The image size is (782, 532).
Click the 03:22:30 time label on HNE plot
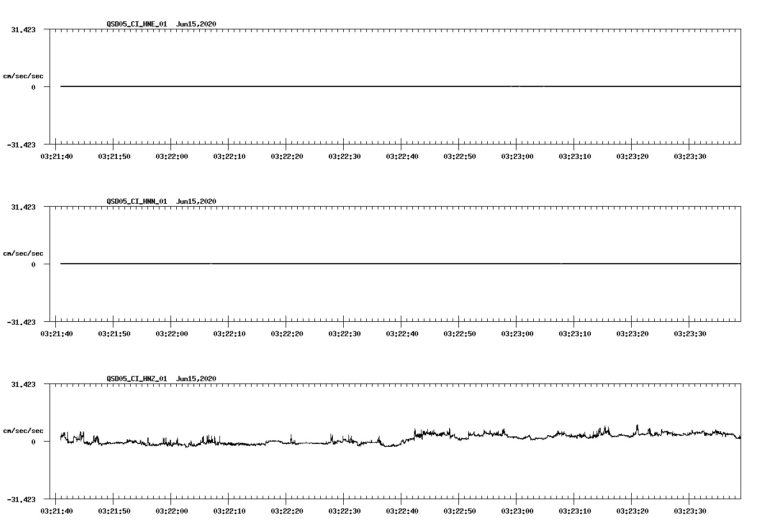344,157
